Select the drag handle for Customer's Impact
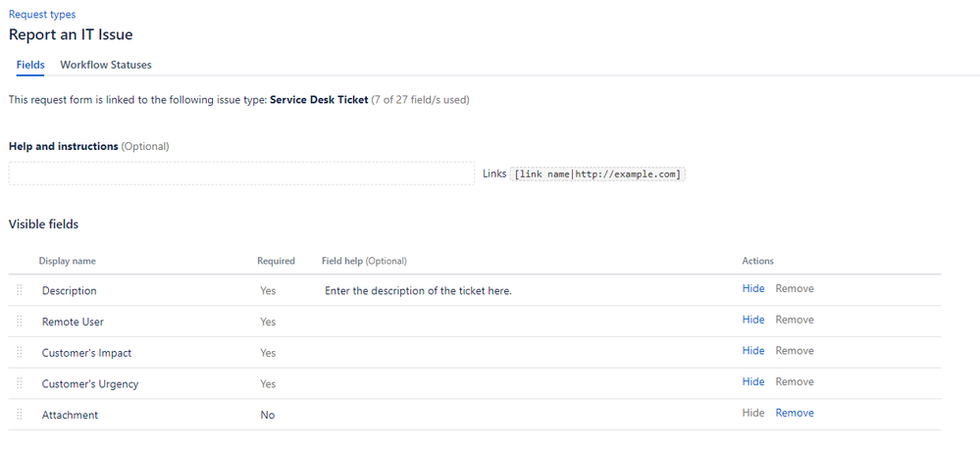The width and height of the screenshot is (980, 449). (20, 352)
